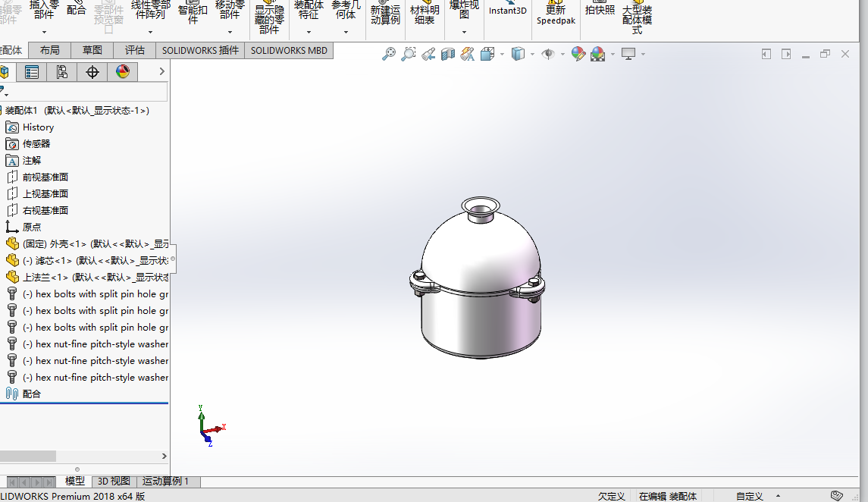Switch to SOLIDWORKS MBD tab
The image size is (868, 502).
pos(289,50)
